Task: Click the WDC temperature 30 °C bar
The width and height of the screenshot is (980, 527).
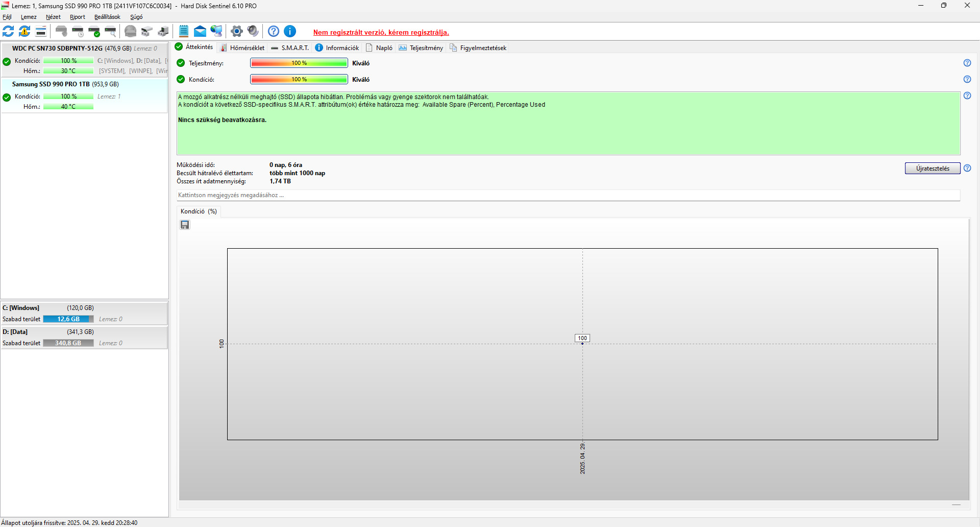Action: point(68,71)
